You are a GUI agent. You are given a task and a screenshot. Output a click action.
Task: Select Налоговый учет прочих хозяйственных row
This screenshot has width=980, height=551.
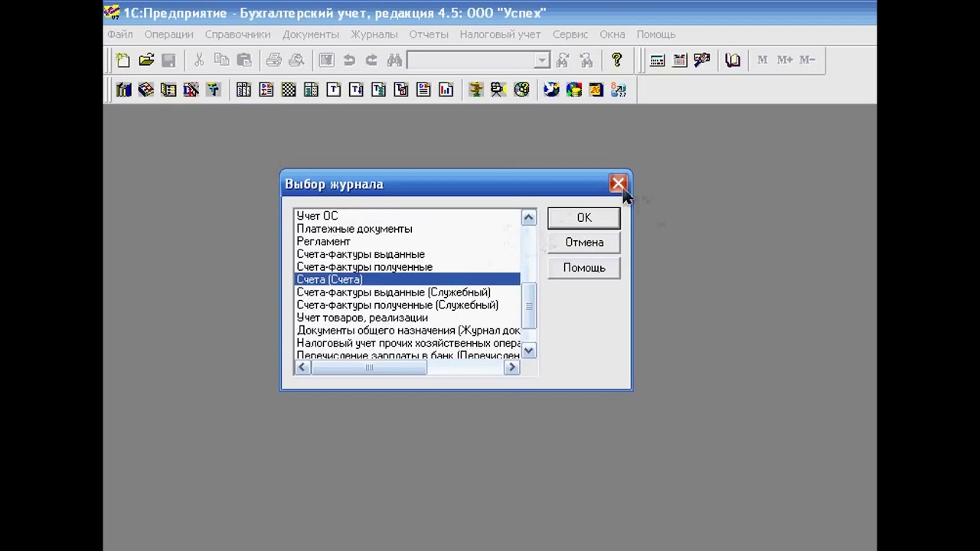(407, 343)
